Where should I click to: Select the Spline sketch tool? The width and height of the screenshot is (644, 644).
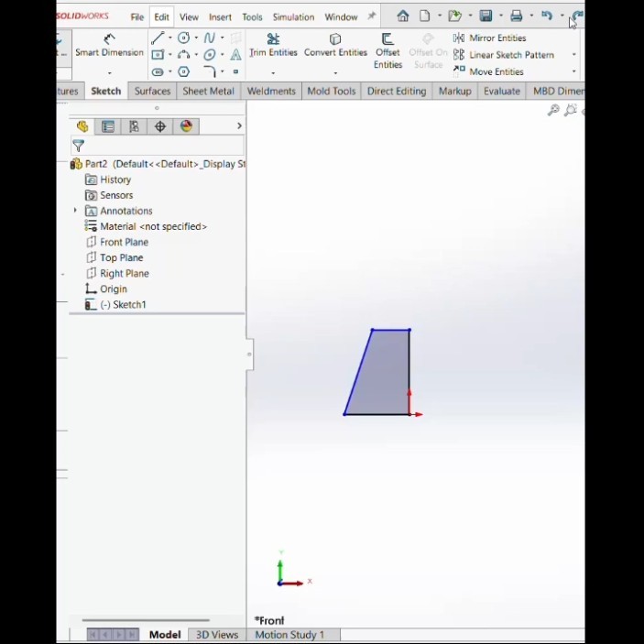[x=210, y=38]
